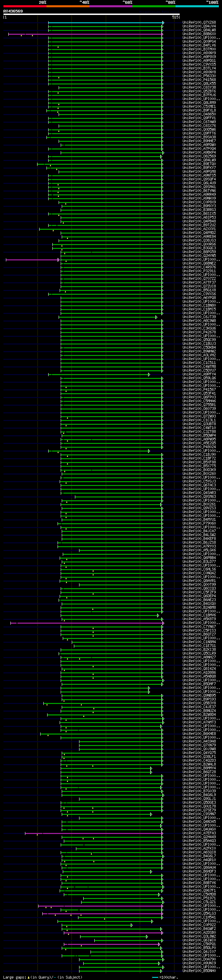Click hit UniRef100_O82569

pos(199,156)
